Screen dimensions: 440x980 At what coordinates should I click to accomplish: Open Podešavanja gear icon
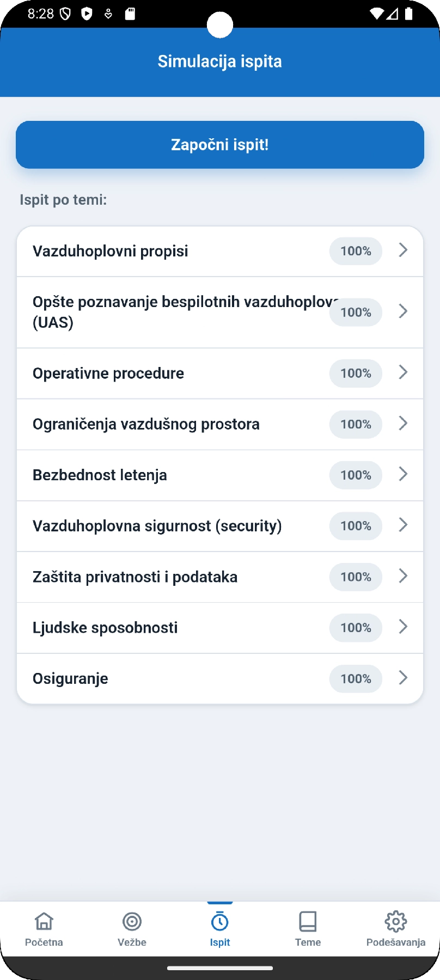(x=396, y=921)
